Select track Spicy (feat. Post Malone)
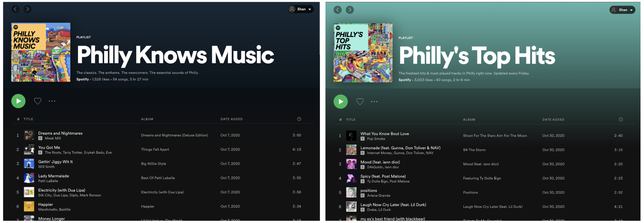This screenshot has height=223, width=644. coord(383,176)
